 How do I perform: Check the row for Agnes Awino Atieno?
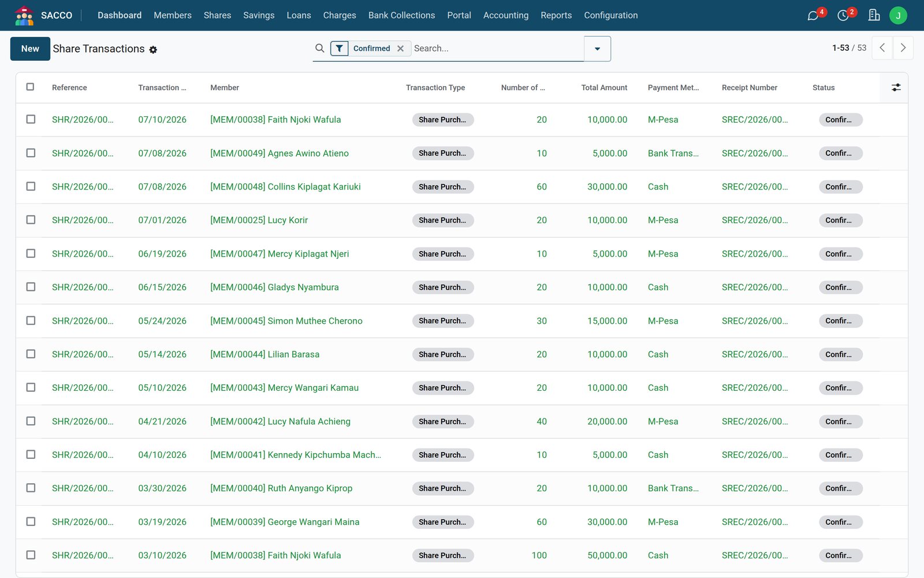[31, 153]
